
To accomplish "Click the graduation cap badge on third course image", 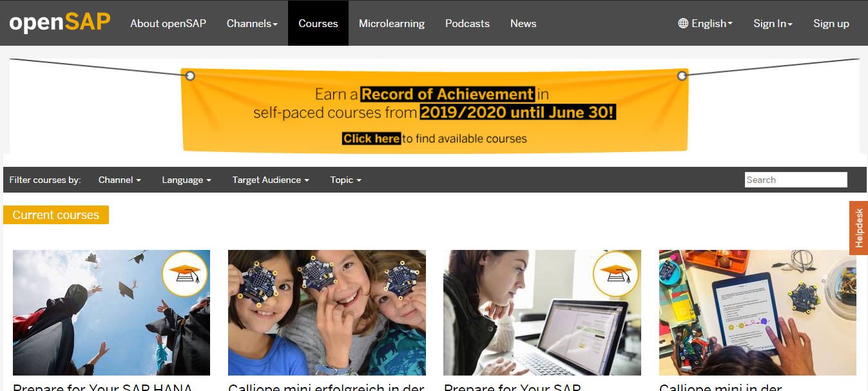I will [616, 273].
